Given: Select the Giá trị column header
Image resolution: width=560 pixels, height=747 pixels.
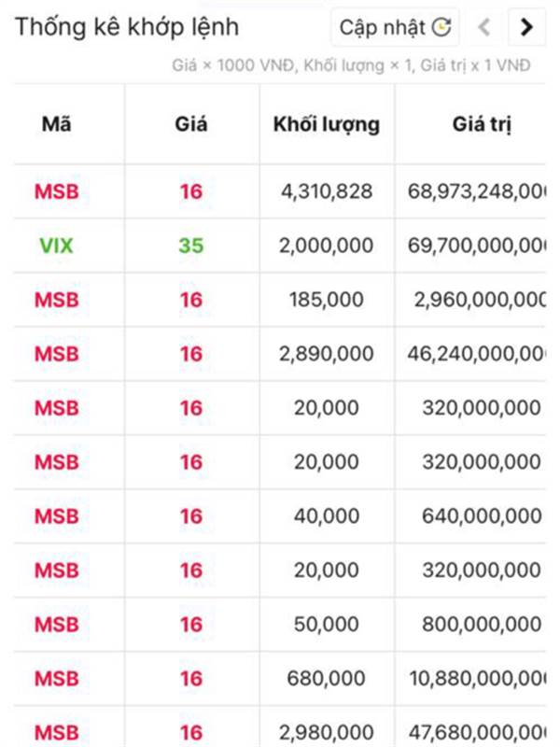Looking at the screenshot, I should coord(482,125).
